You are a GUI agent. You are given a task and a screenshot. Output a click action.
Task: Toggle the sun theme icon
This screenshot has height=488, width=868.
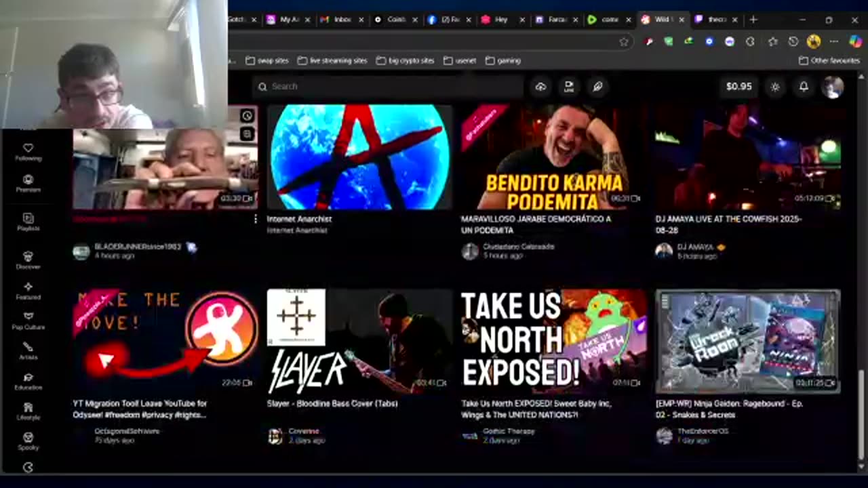point(775,87)
